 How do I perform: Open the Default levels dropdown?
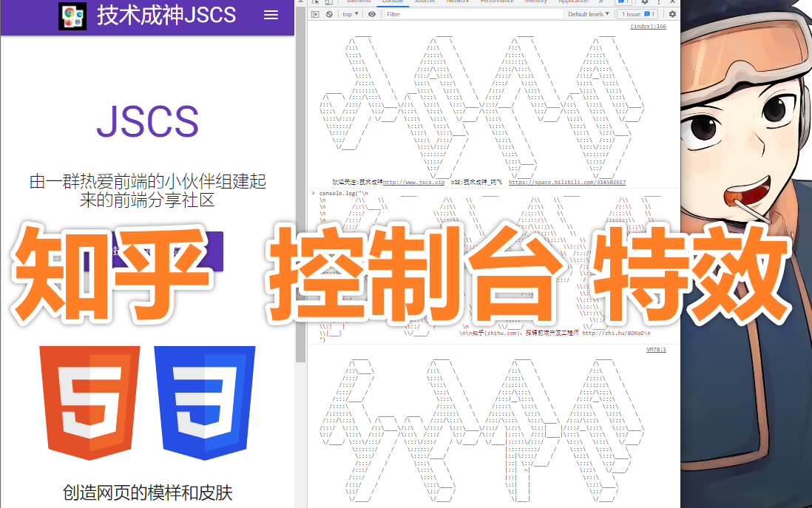click(588, 14)
